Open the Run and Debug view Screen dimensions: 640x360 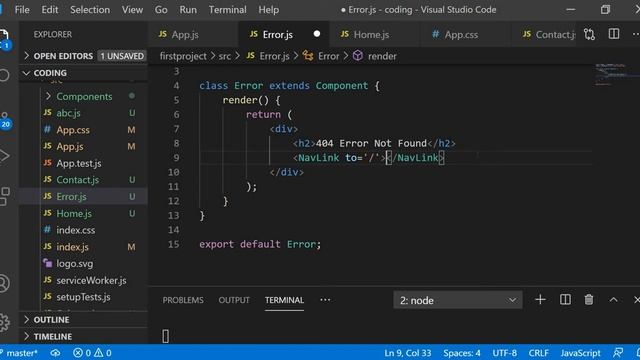click(x=4, y=156)
